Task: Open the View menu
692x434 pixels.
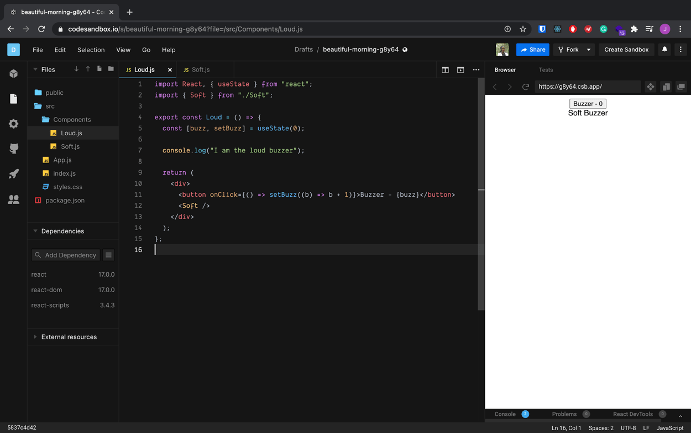Action: (x=123, y=50)
